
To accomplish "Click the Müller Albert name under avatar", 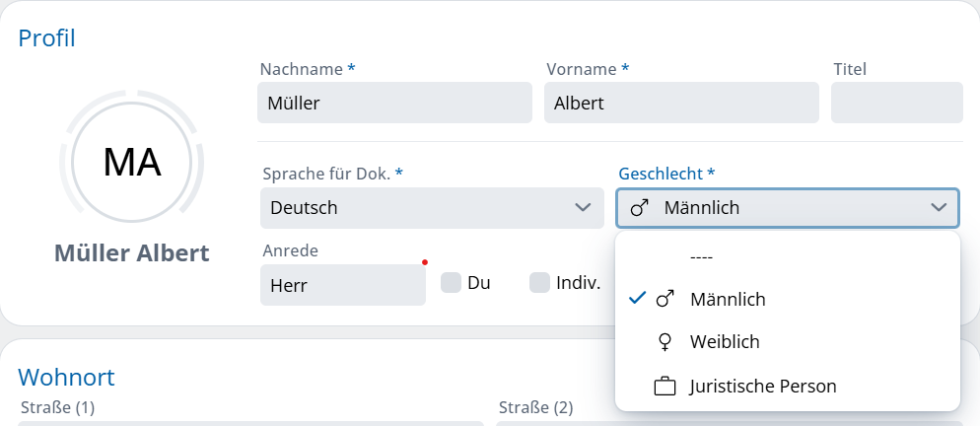I will click(132, 253).
